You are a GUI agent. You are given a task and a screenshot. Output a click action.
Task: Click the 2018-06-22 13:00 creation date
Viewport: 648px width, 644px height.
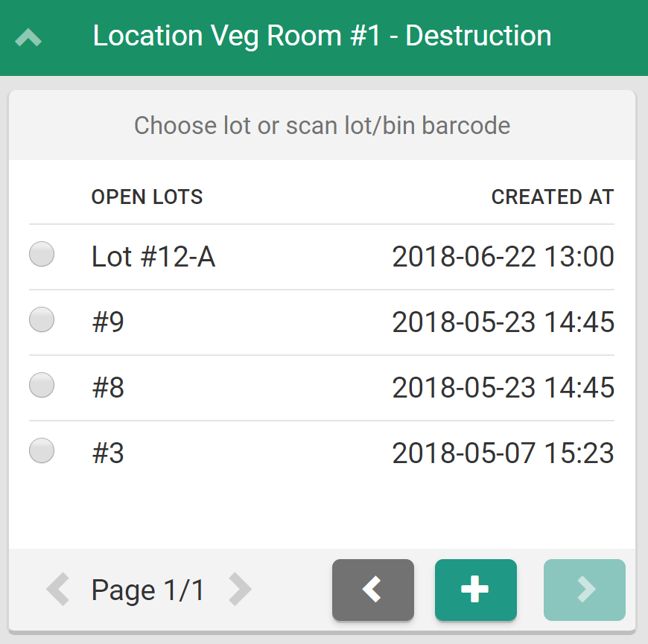[503, 258]
